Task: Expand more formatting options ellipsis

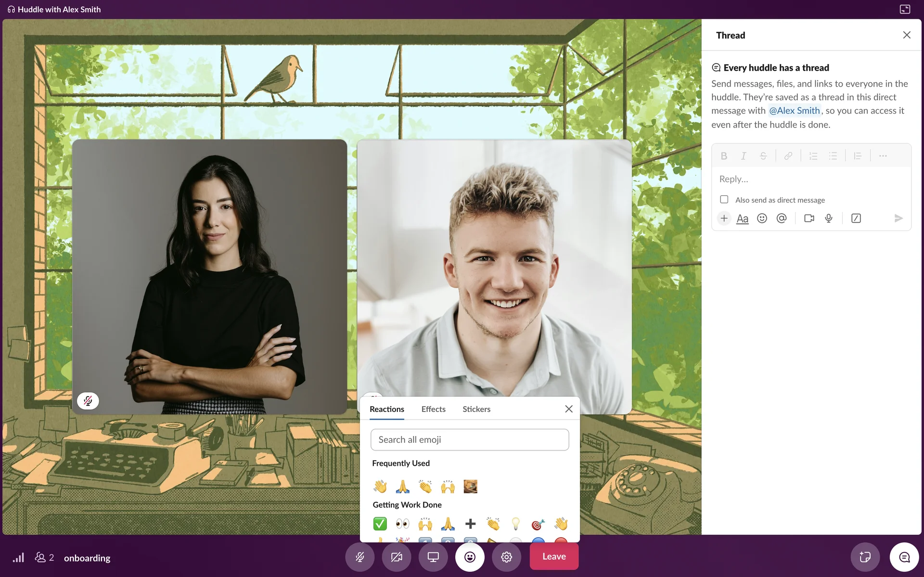Action: 883,156
